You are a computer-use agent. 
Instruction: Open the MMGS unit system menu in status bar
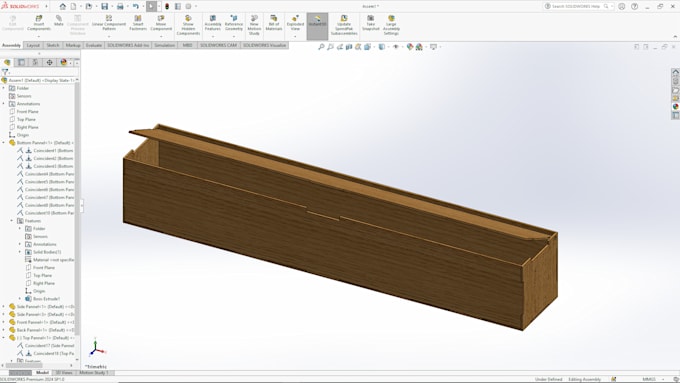coord(651,380)
